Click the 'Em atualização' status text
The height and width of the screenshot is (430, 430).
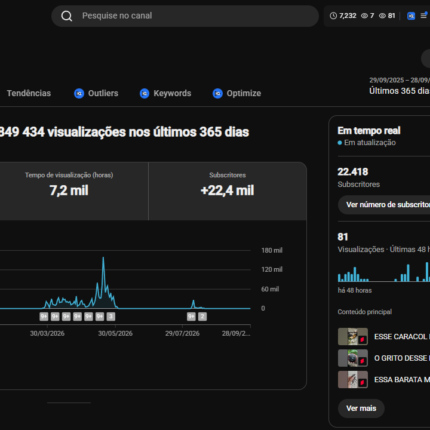pos(370,143)
